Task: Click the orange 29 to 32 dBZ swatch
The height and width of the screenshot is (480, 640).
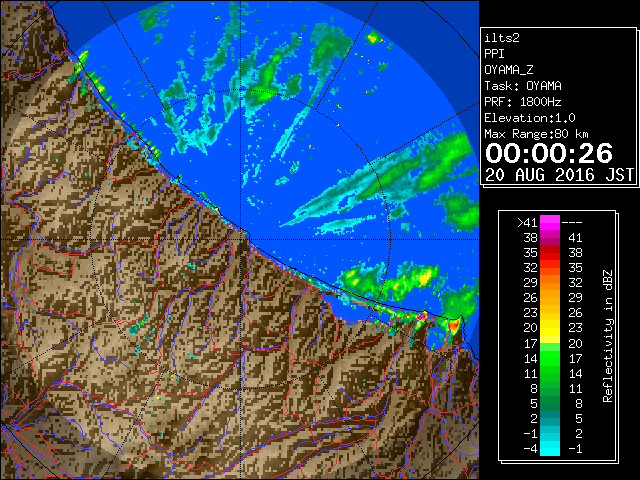Action: coord(549,283)
